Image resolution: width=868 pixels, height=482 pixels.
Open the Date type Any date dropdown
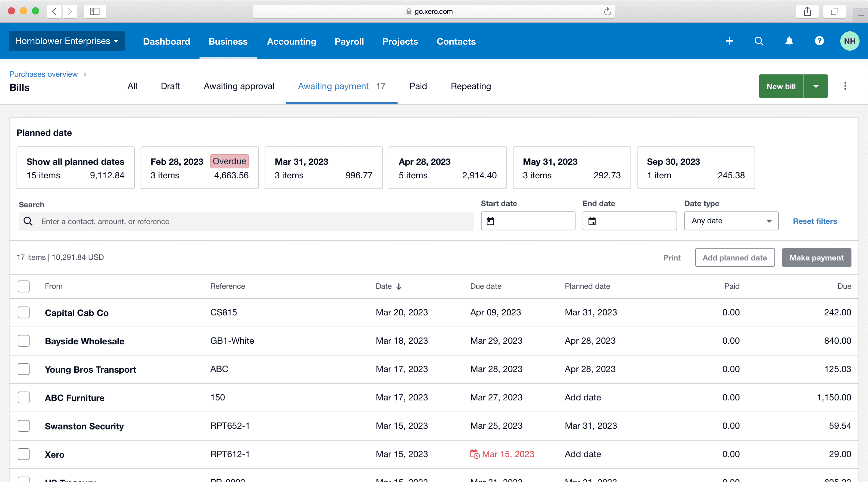click(x=731, y=221)
